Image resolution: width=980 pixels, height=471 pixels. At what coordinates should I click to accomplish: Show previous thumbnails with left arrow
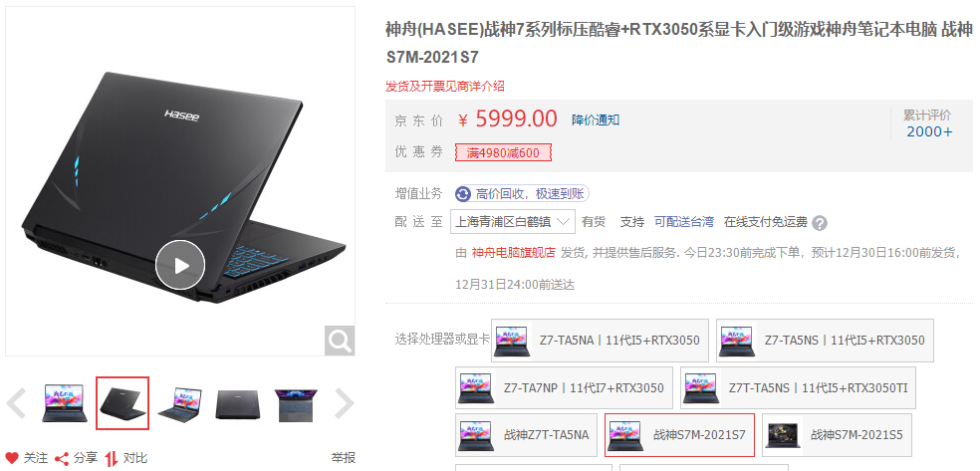pyautogui.click(x=16, y=403)
